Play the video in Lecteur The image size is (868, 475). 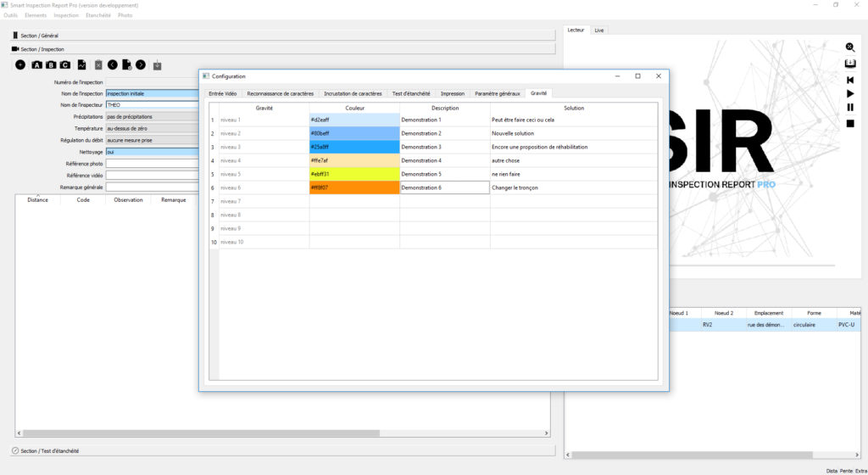click(850, 93)
